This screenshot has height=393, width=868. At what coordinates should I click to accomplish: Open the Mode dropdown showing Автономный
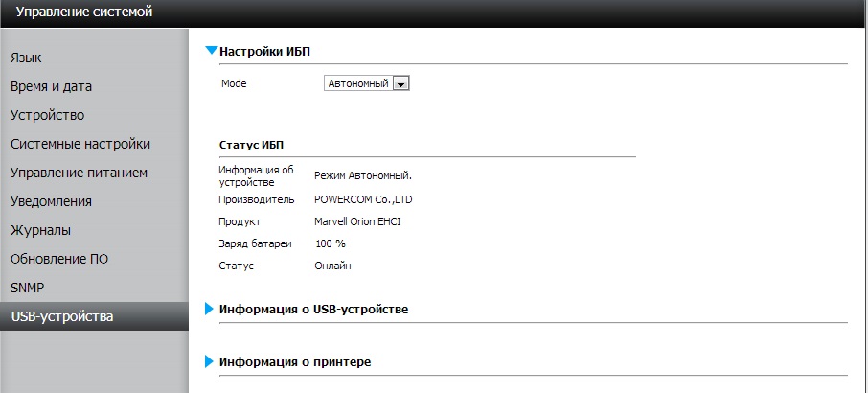(401, 84)
